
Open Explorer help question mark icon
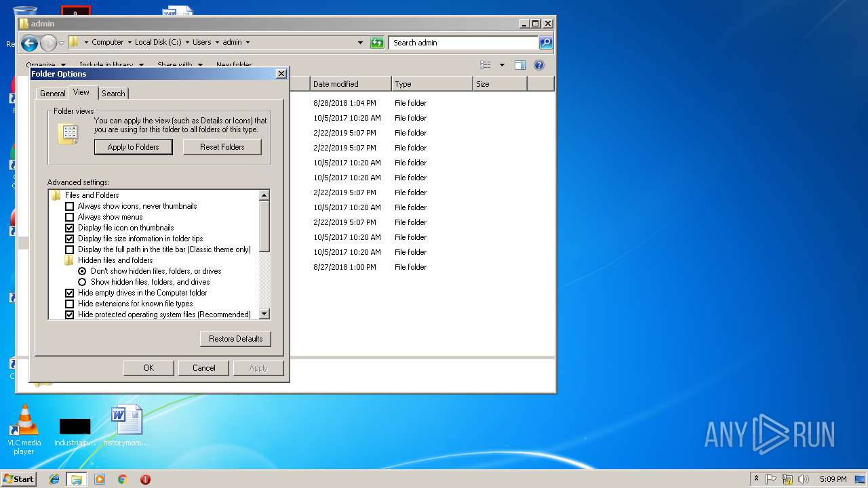point(539,65)
